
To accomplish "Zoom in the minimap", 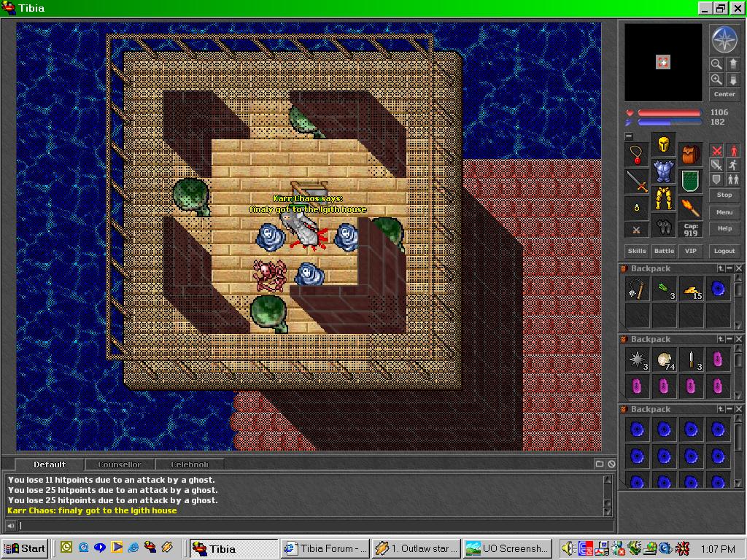I will tap(716, 79).
